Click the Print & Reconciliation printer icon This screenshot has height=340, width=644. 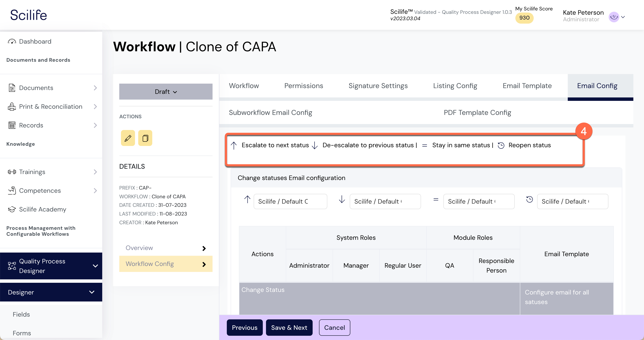point(12,106)
